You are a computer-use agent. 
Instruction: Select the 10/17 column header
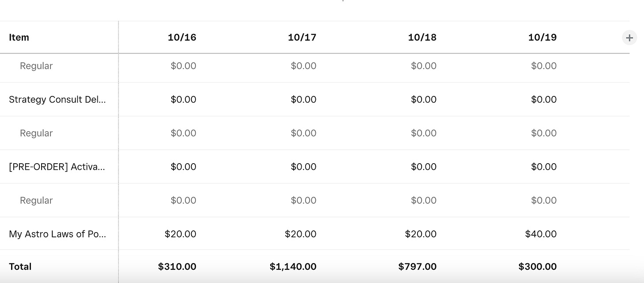[x=302, y=38]
